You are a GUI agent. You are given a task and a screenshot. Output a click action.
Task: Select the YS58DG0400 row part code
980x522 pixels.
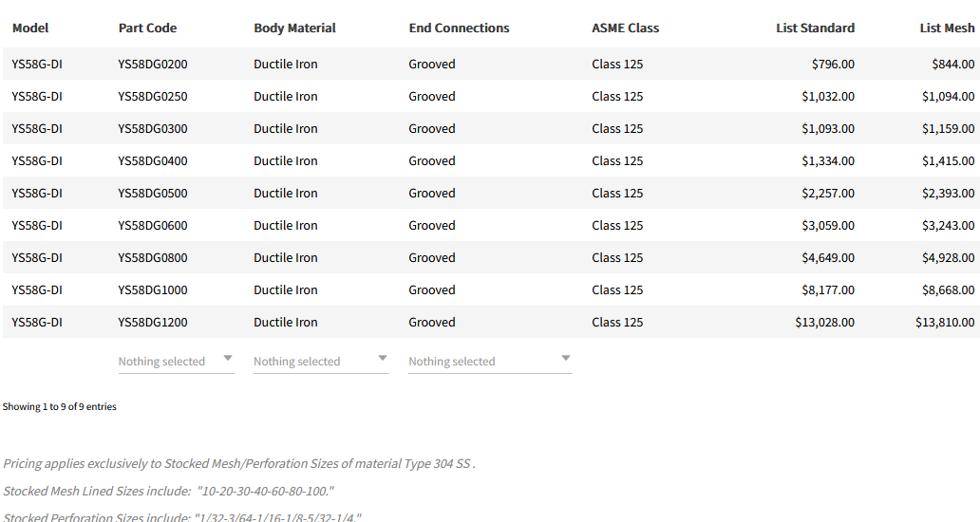(153, 161)
